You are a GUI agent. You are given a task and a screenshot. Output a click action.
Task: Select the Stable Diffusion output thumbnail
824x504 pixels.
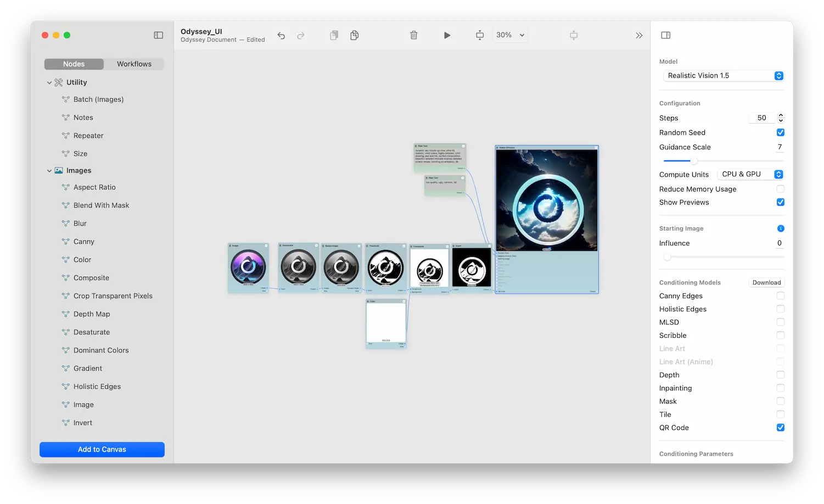(x=546, y=199)
